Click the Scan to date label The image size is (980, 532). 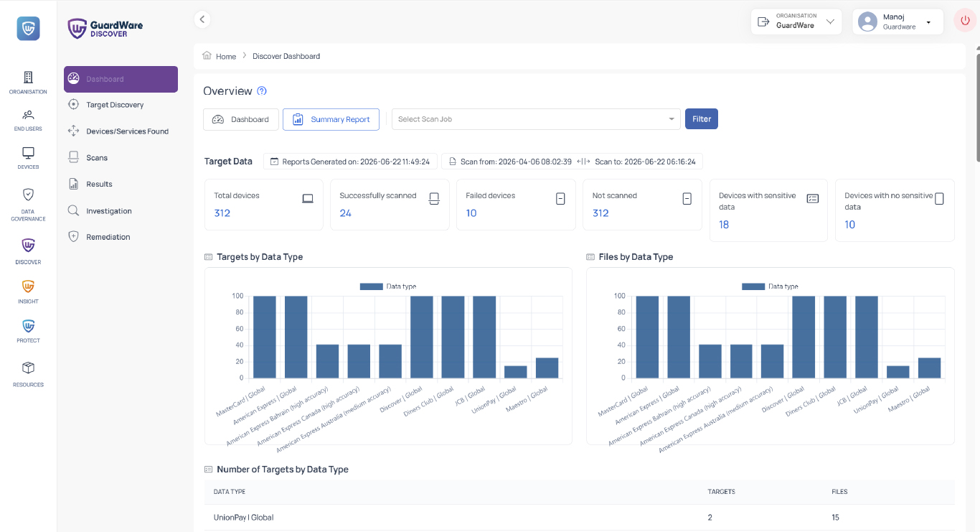[x=645, y=162]
